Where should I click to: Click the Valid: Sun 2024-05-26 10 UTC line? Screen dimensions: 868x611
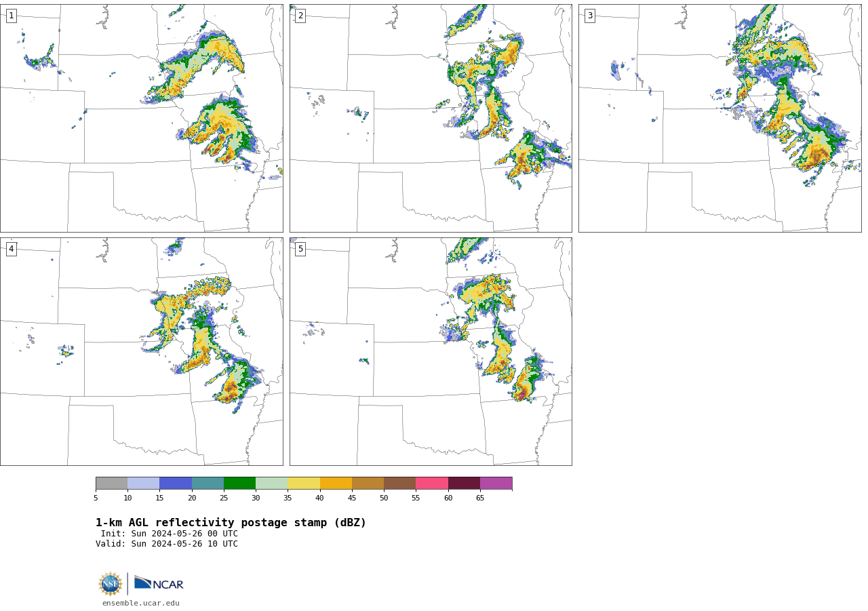(x=167, y=544)
